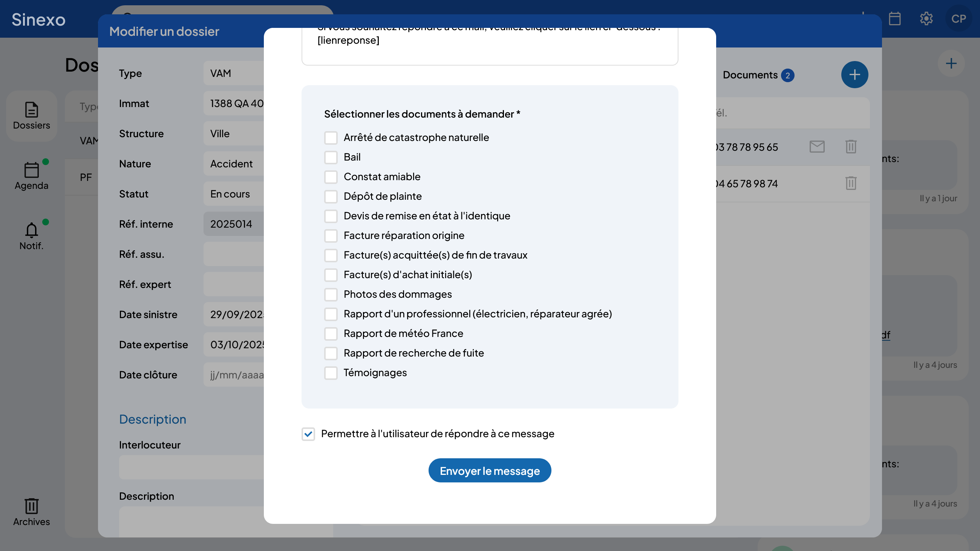Click the Envoyer le message button

(490, 471)
